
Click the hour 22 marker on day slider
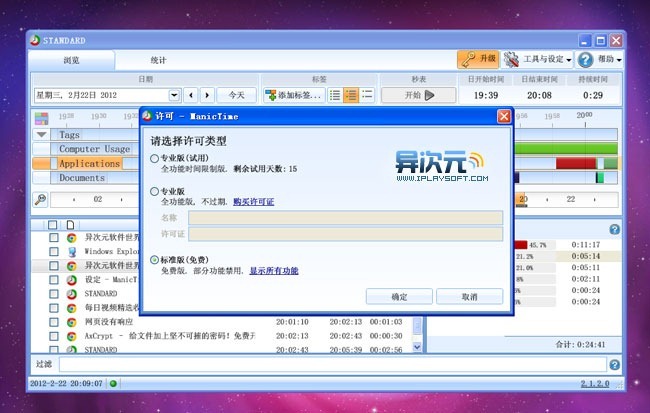coord(571,199)
